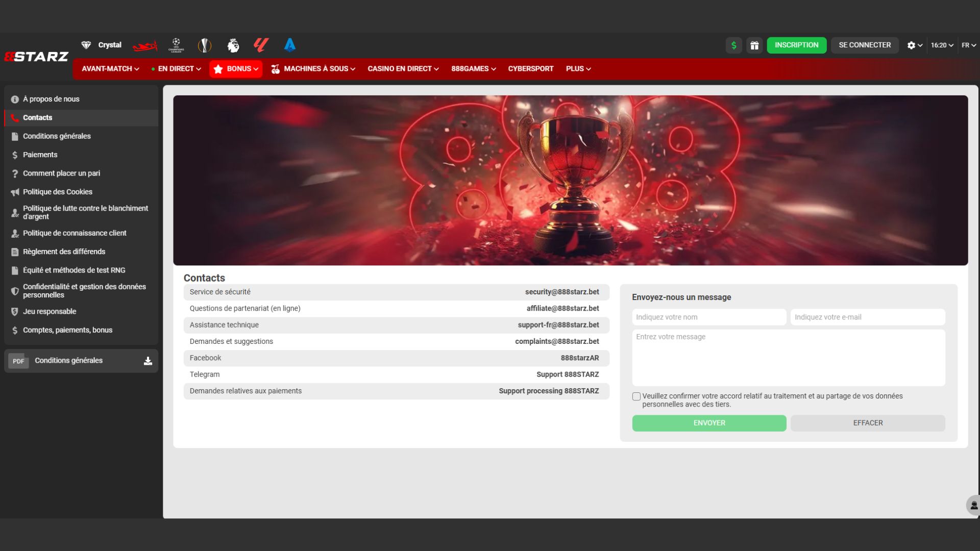Screen dimensions: 980x551
Task: Expand the 16:20 time zone dropdown
Action: point(942,45)
